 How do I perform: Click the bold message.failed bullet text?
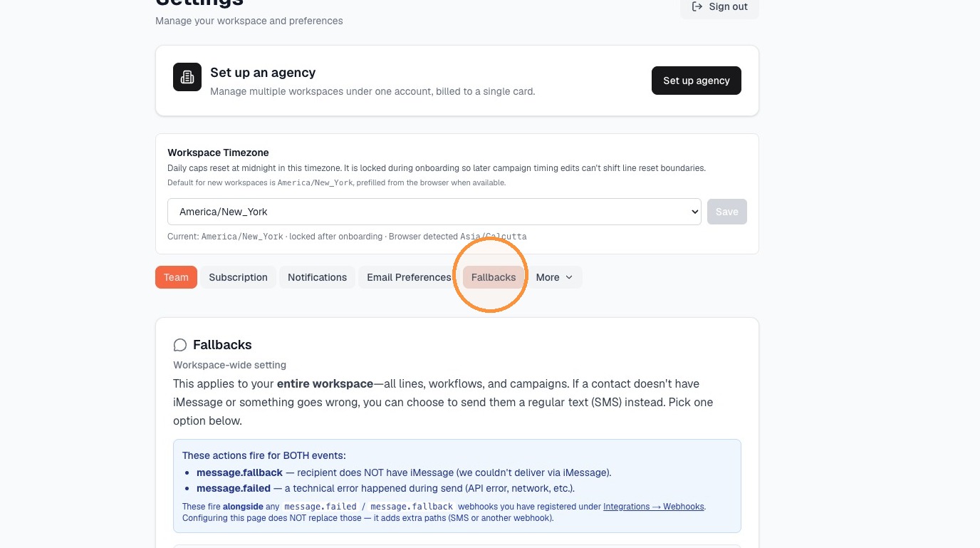(234, 488)
